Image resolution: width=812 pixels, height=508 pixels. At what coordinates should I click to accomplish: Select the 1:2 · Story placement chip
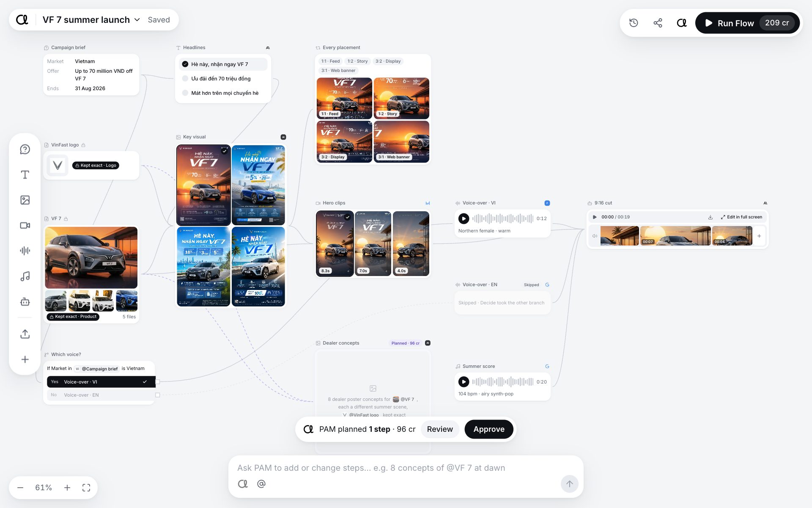coord(357,61)
